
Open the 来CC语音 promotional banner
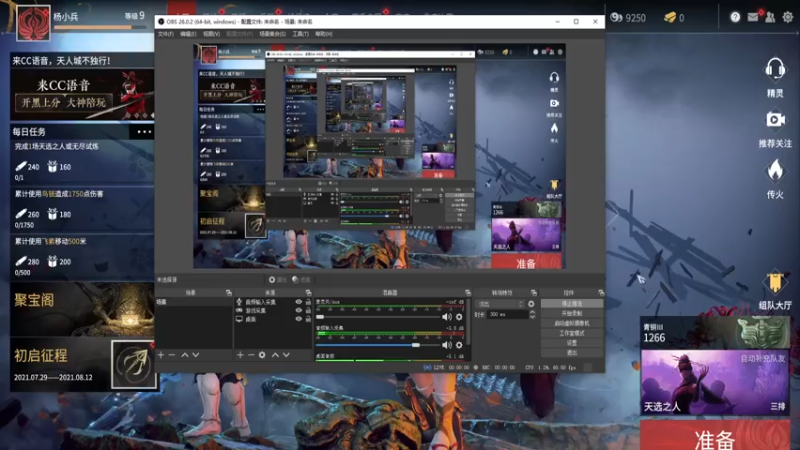[82, 95]
